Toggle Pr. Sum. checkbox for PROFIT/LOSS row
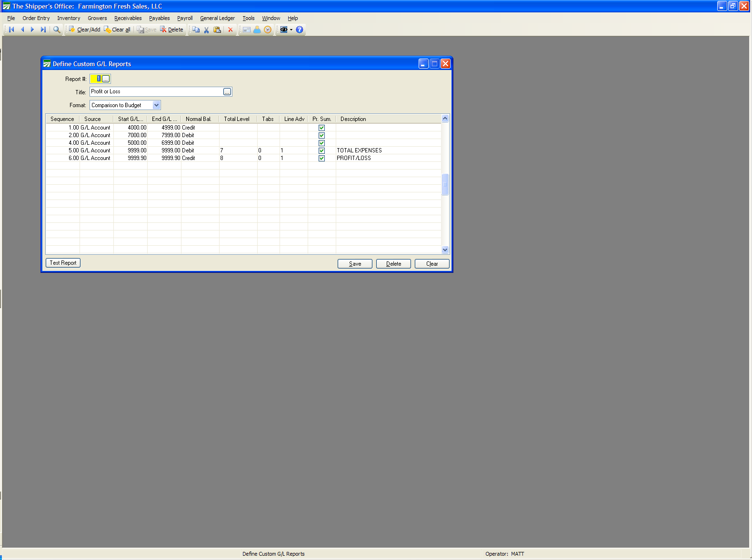 pos(321,158)
